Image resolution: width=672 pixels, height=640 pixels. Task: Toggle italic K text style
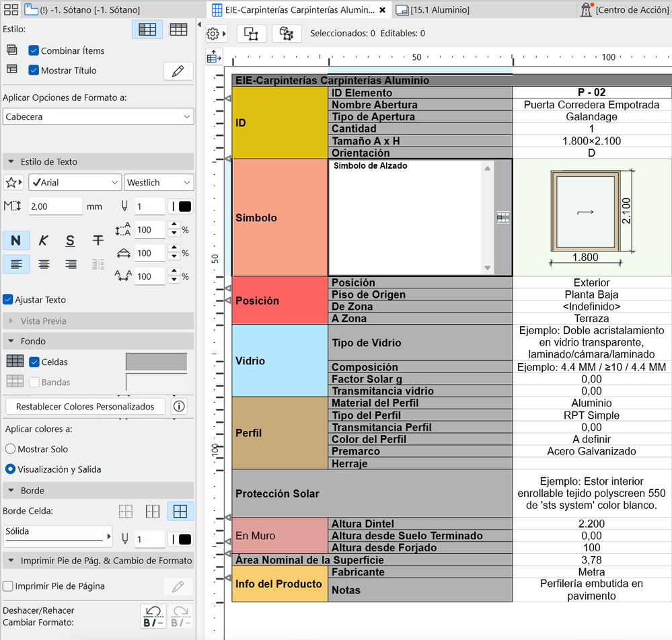(44, 241)
